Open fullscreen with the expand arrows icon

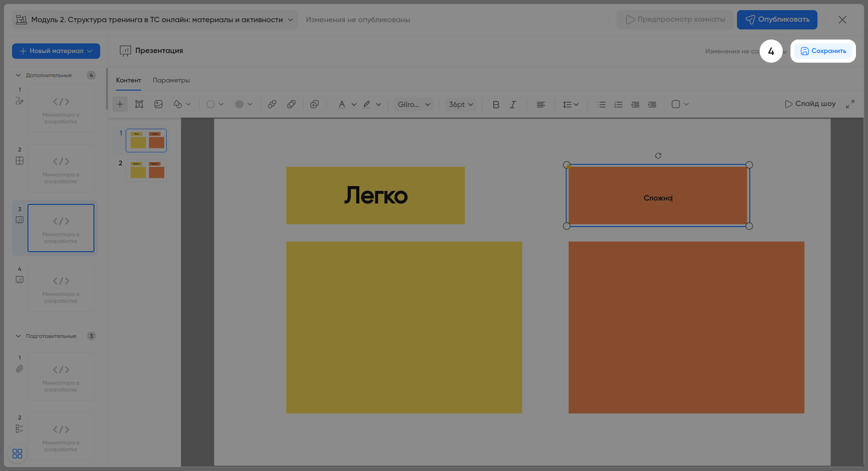coord(850,104)
